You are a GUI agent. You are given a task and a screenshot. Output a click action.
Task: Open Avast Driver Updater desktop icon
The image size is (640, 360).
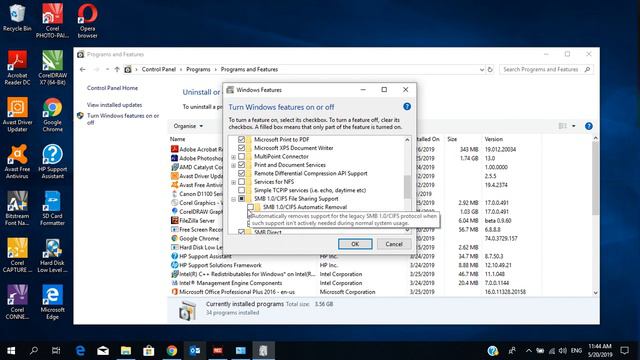pyautogui.click(x=17, y=115)
